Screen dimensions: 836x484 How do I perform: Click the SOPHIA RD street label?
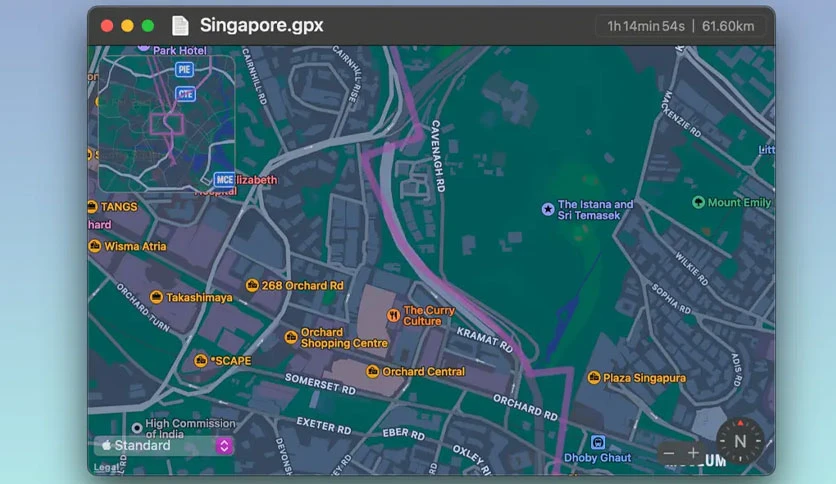(671, 299)
